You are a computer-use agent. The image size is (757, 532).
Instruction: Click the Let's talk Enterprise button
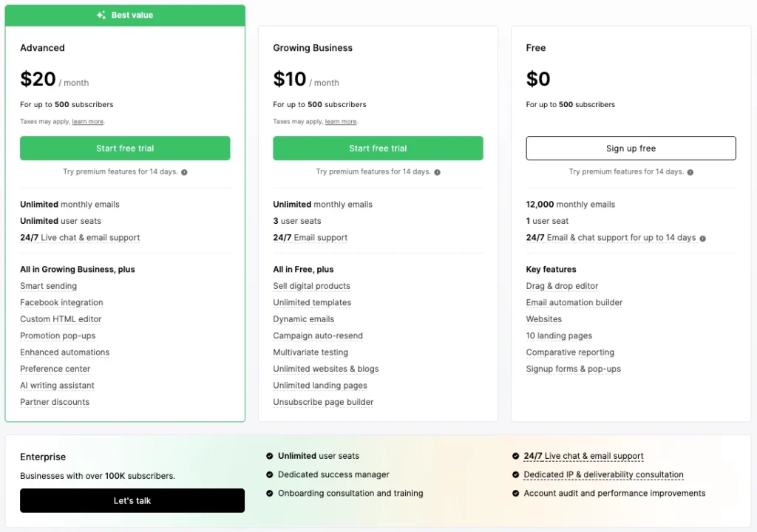coord(132,501)
